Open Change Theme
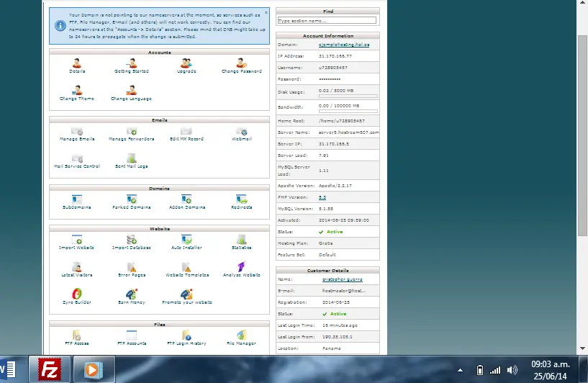Viewport: 588px width, 383px height. click(77, 91)
